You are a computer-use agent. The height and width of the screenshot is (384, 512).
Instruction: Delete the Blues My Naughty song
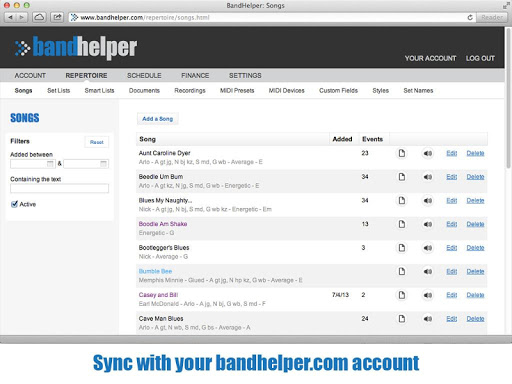click(475, 201)
